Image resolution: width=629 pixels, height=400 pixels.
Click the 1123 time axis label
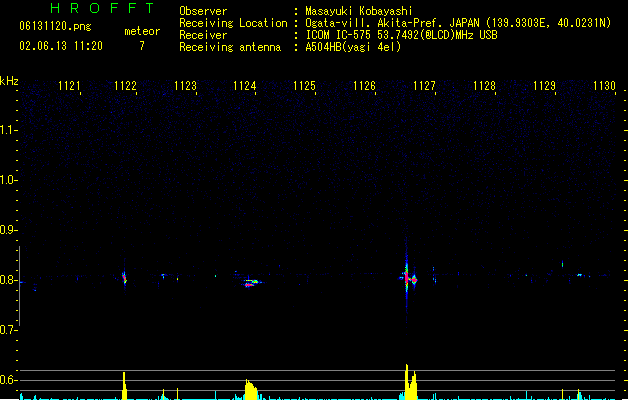pyautogui.click(x=185, y=86)
